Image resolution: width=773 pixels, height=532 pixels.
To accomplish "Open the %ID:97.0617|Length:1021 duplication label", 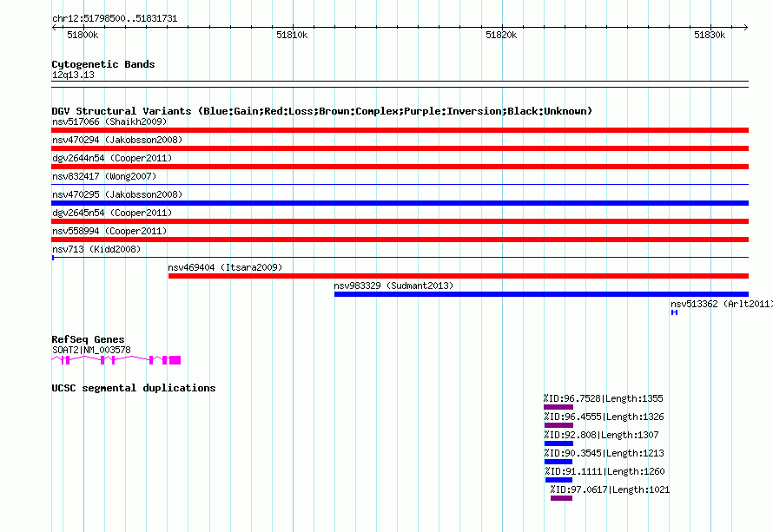I will (611, 489).
